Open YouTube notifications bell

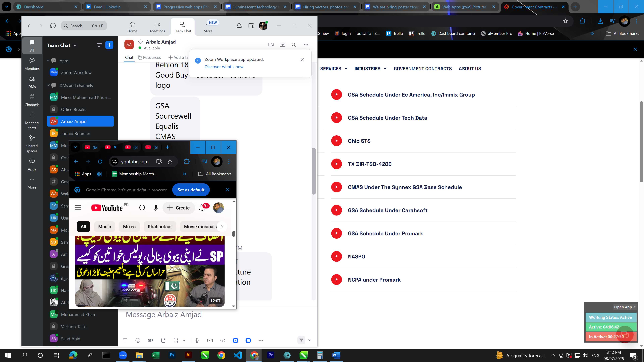tap(202, 208)
